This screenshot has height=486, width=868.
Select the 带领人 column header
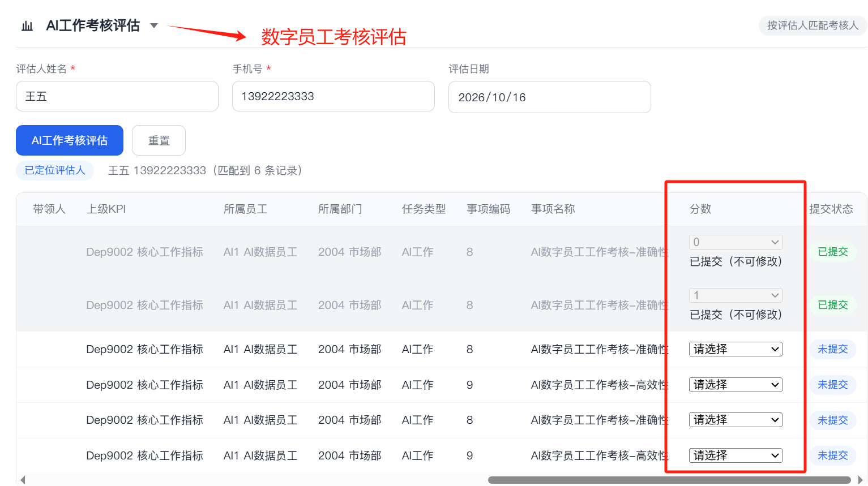tap(49, 209)
